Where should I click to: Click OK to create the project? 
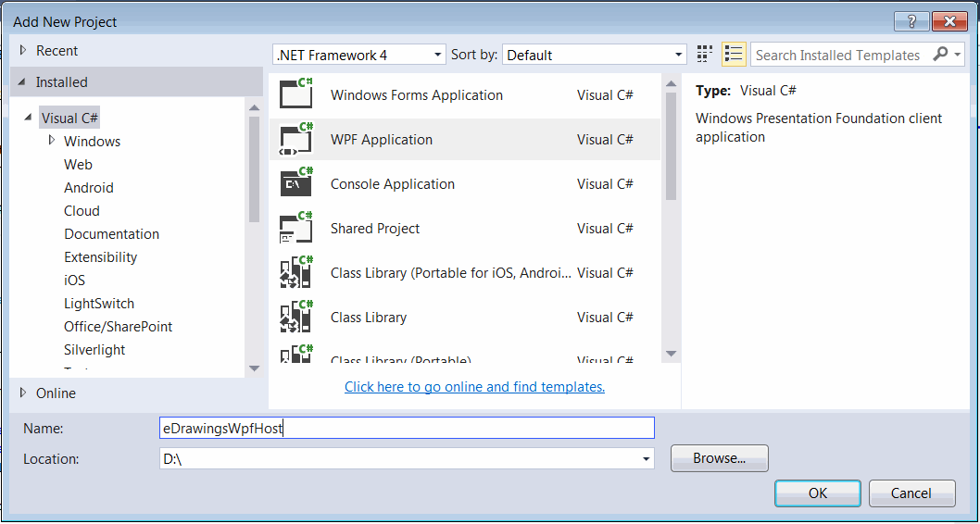click(x=818, y=493)
